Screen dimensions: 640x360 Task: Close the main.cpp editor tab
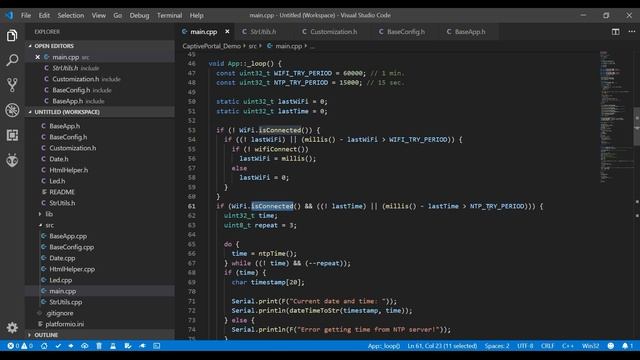coord(227,31)
